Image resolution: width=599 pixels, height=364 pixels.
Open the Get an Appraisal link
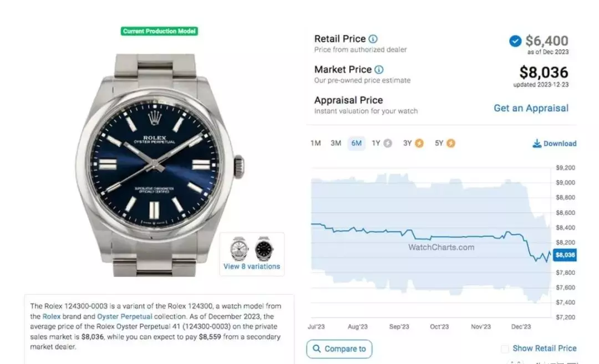(x=531, y=108)
